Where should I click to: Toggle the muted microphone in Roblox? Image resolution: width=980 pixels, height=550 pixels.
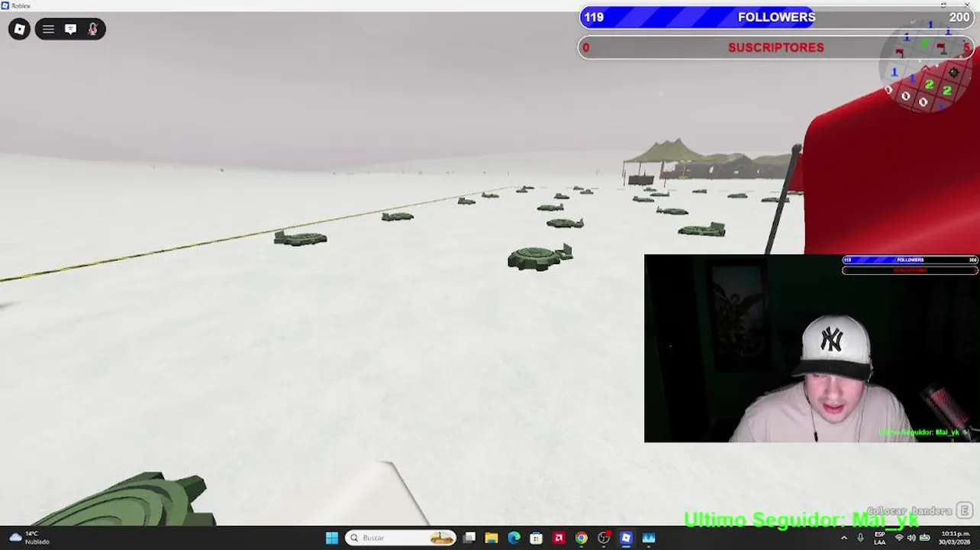[x=92, y=29]
